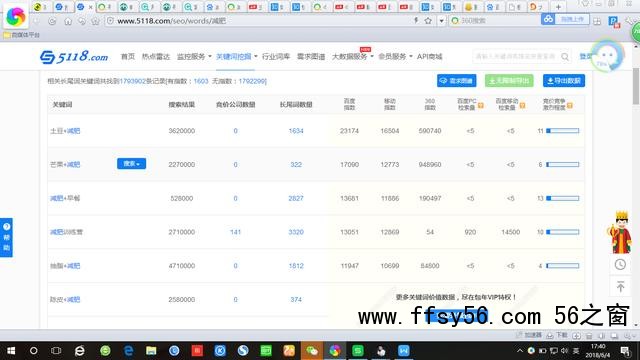Bookmark the page with the star icon
The width and height of the screenshot is (640, 360).
(428, 20)
